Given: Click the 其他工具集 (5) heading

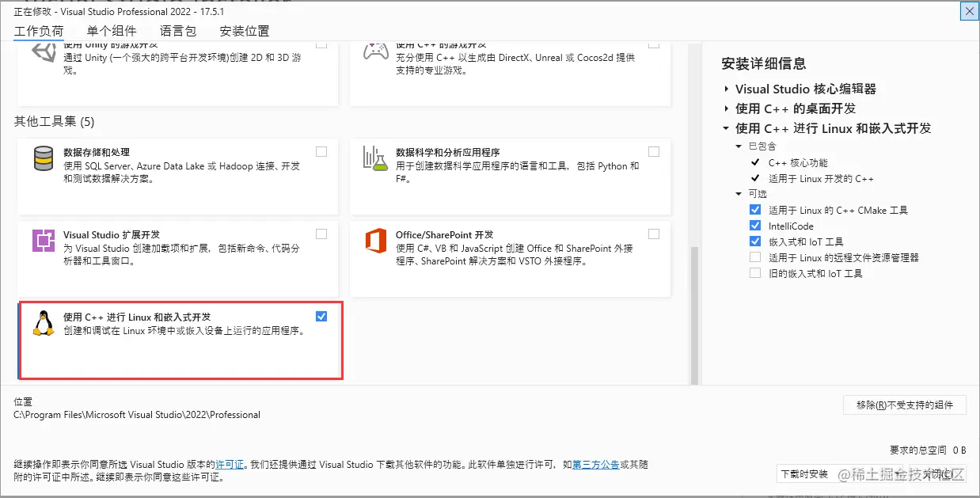Looking at the screenshot, I should coord(54,121).
